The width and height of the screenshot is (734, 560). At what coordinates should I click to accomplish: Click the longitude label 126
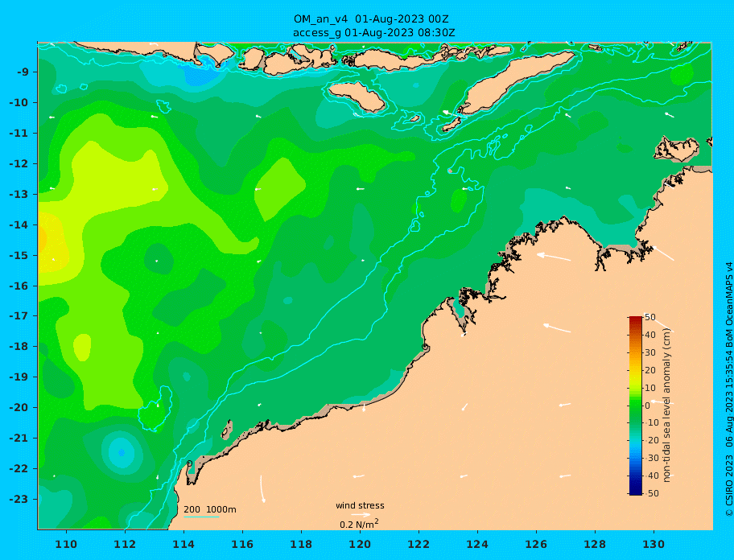pyautogui.click(x=536, y=544)
